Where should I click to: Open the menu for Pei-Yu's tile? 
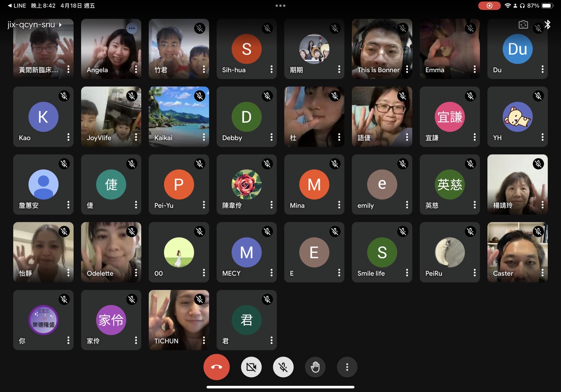pos(204,205)
